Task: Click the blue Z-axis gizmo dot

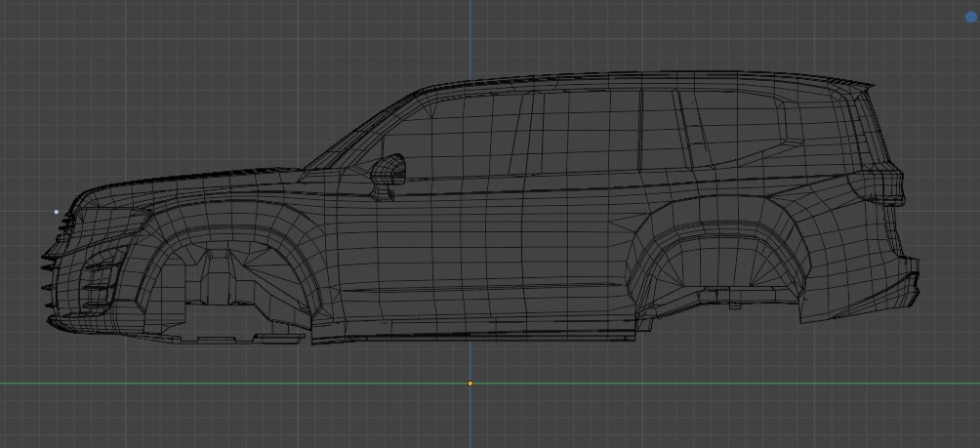Action: point(971,18)
